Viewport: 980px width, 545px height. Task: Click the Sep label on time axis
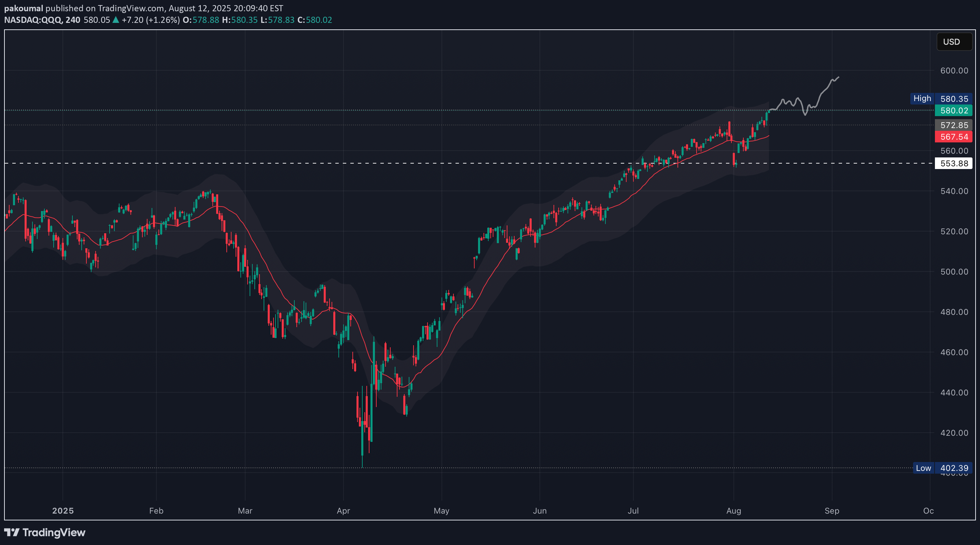(x=831, y=511)
